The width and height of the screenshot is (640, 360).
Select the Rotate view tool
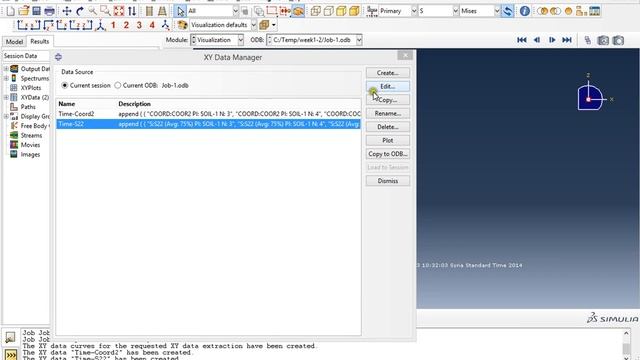[80, 11]
